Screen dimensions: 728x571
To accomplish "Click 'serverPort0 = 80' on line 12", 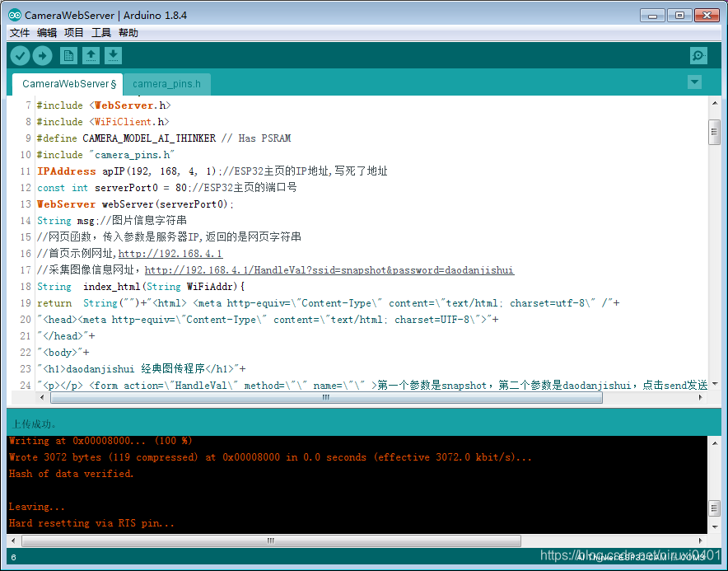I will coord(141,188).
